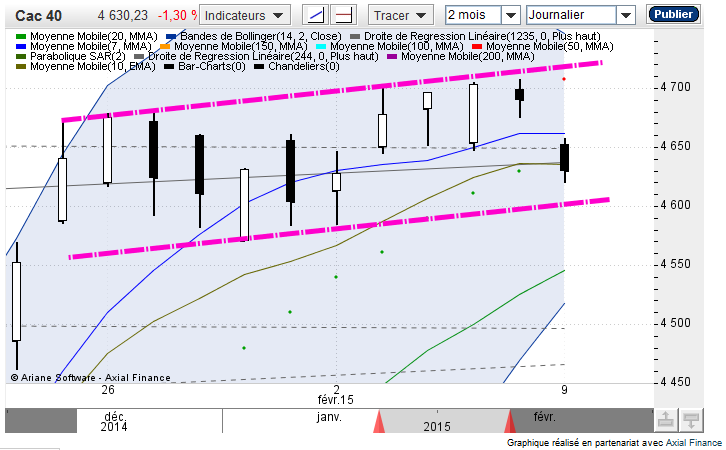
Task: Click the Moyenne Mobile(50, MMA) red legend swatch
Action: click(x=477, y=46)
